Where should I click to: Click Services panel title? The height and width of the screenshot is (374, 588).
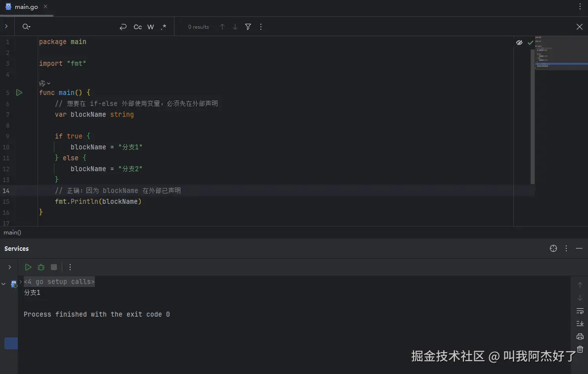(x=16, y=248)
